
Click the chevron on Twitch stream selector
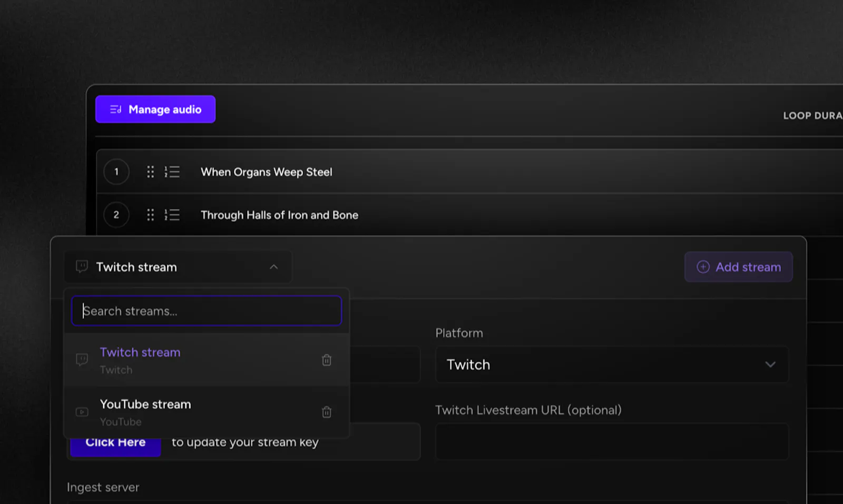point(273,267)
